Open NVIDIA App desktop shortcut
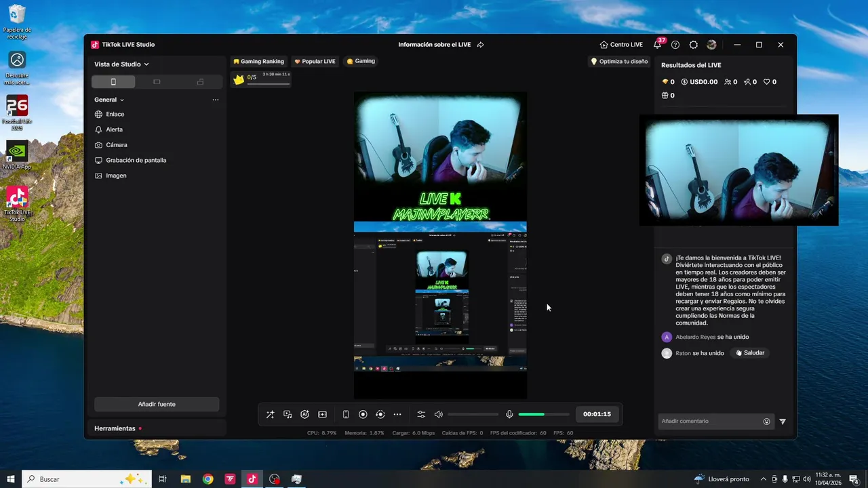The width and height of the screenshot is (868, 488). (17, 155)
